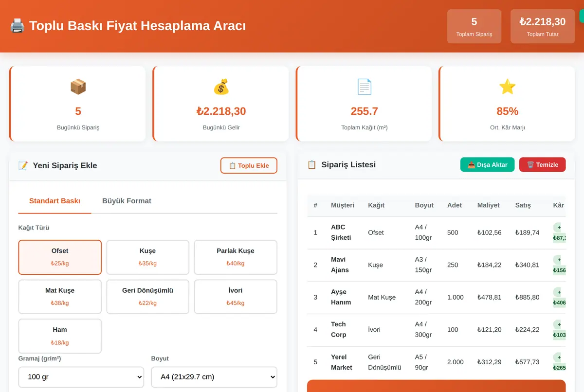The height and width of the screenshot is (392, 584).
Task: Click the document icon on Toplam Kağıt card
Action: pyautogui.click(x=364, y=87)
